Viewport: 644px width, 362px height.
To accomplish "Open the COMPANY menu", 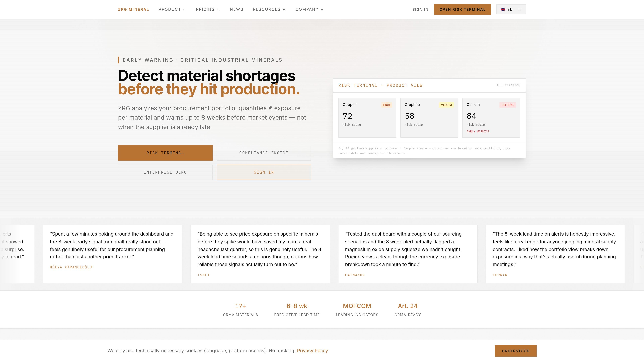I will pyautogui.click(x=309, y=10).
